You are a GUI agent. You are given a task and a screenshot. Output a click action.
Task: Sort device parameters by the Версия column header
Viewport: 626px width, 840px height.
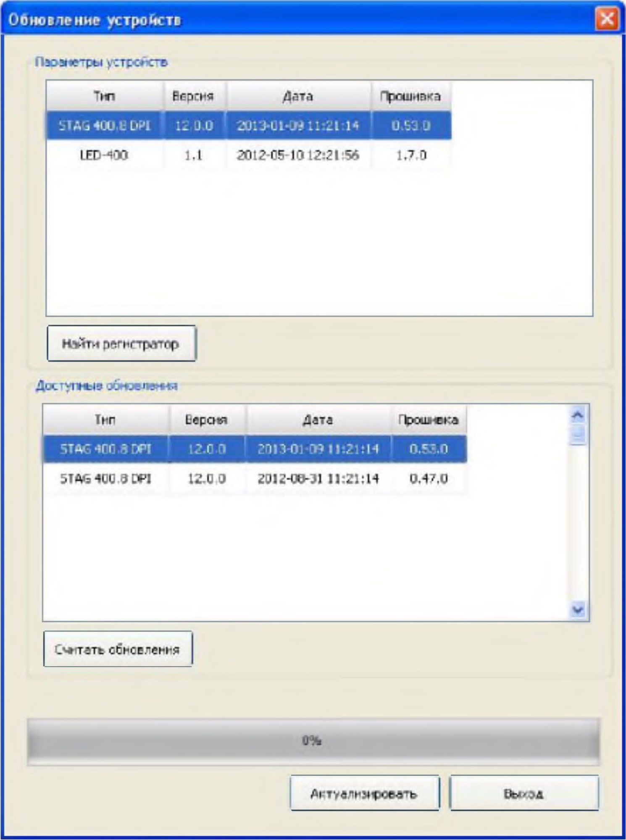click(x=193, y=96)
